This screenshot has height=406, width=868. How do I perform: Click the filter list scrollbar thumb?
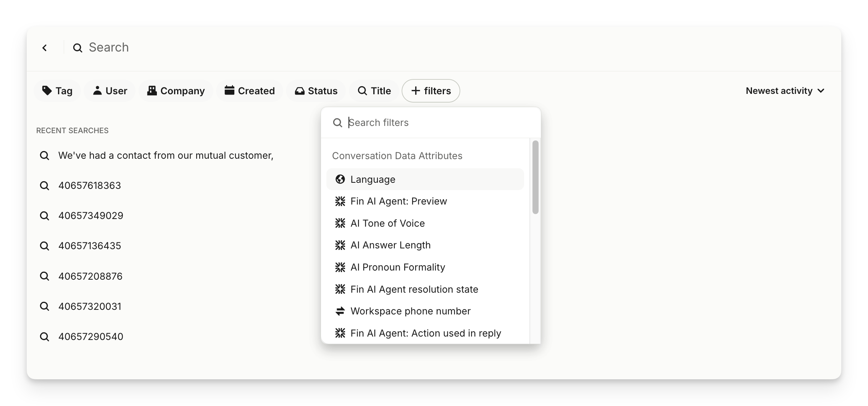tap(535, 177)
